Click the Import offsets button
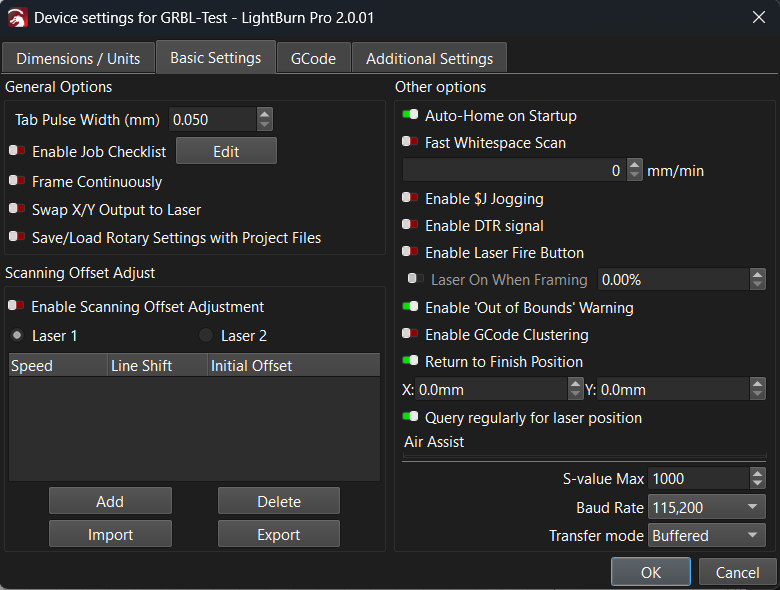The height and width of the screenshot is (590, 780). (110, 534)
